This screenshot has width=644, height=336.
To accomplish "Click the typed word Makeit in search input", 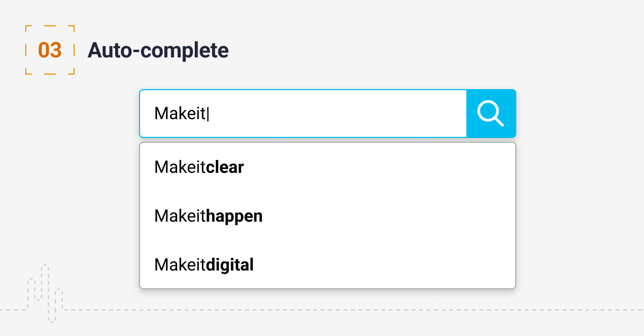I will pos(180,114).
